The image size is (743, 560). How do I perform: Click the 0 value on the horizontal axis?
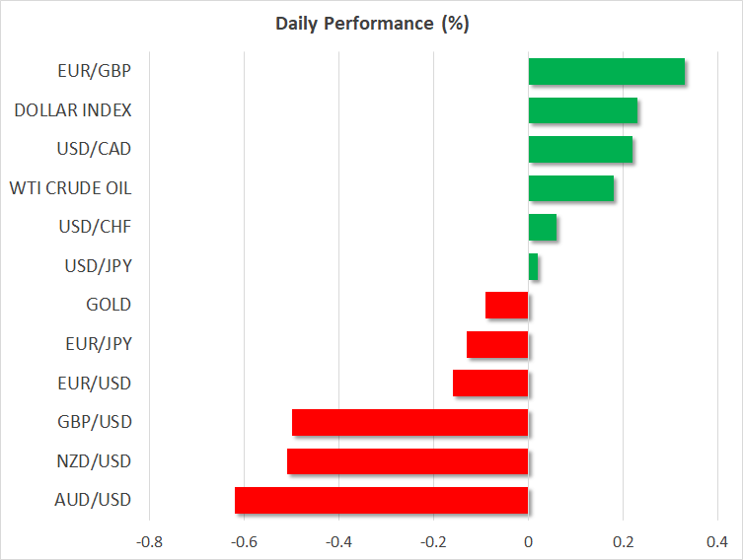tap(529, 541)
